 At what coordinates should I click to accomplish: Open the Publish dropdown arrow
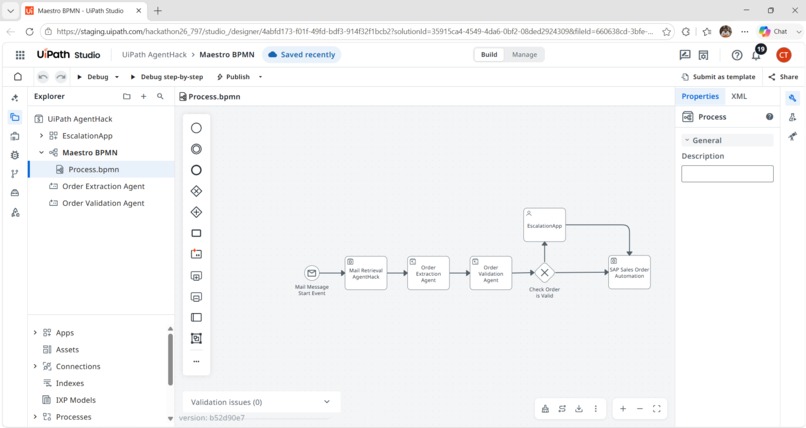[x=260, y=77]
